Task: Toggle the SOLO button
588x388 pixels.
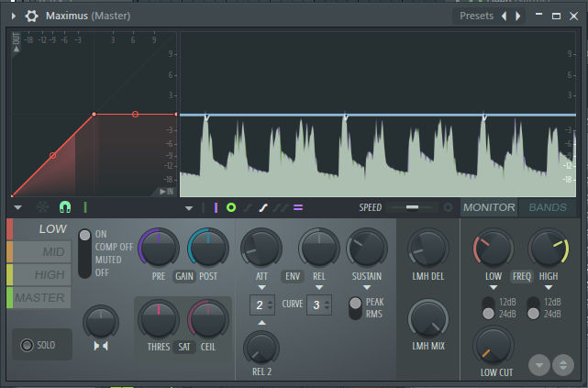Action: tap(42, 345)
